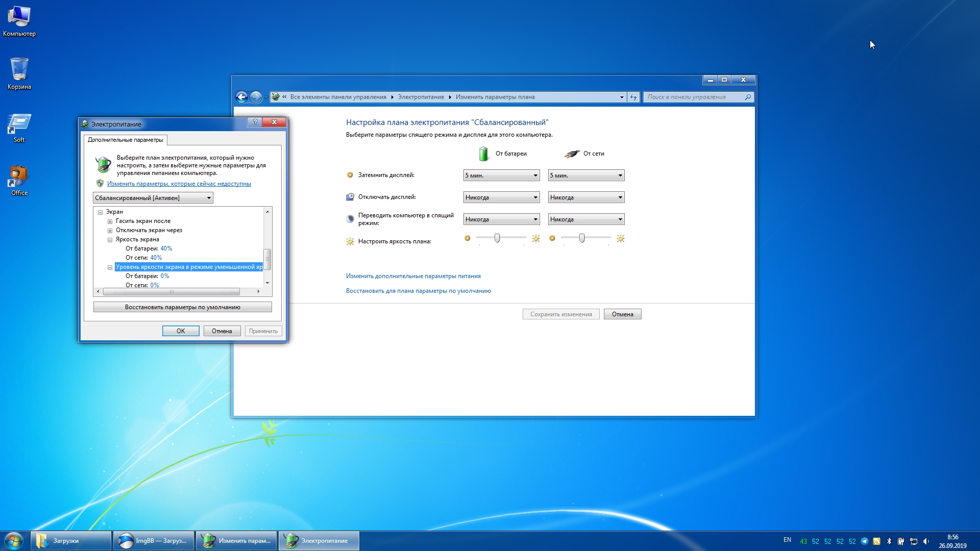The height and width of the screenshot is (551, 980).
Task: Expand the Гасить экран после node
Action: [x=110, y=221]
